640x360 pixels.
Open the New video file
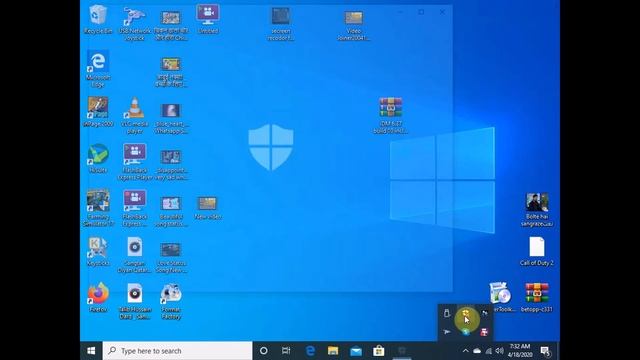pyautogui.click(x=208, y=208)
